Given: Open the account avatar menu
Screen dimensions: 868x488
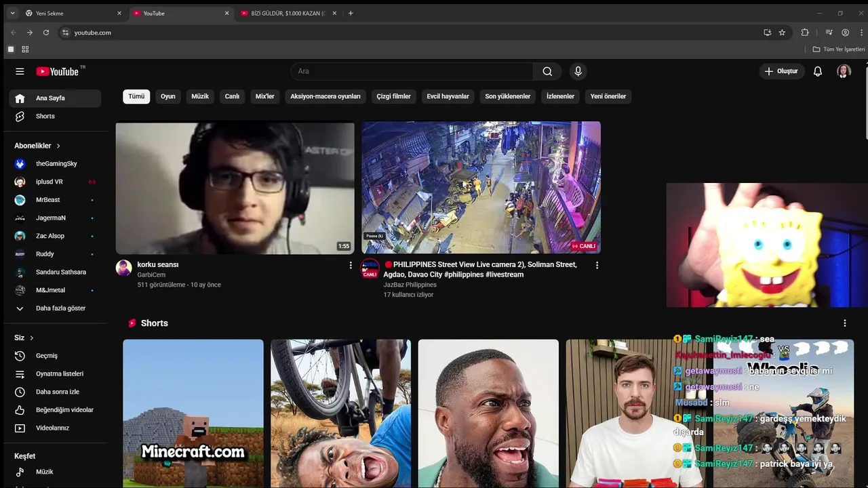Looking at the screenshot, I should [844, 71].
